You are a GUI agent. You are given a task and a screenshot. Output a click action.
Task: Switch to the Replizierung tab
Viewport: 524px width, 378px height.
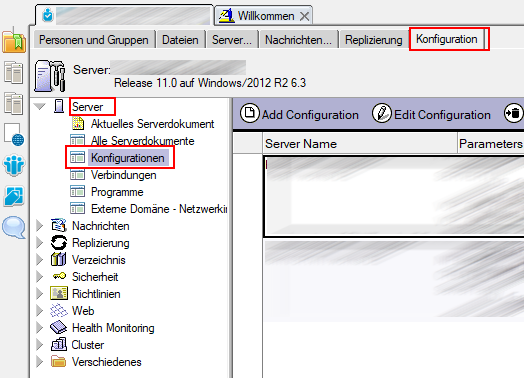(374, 40)
